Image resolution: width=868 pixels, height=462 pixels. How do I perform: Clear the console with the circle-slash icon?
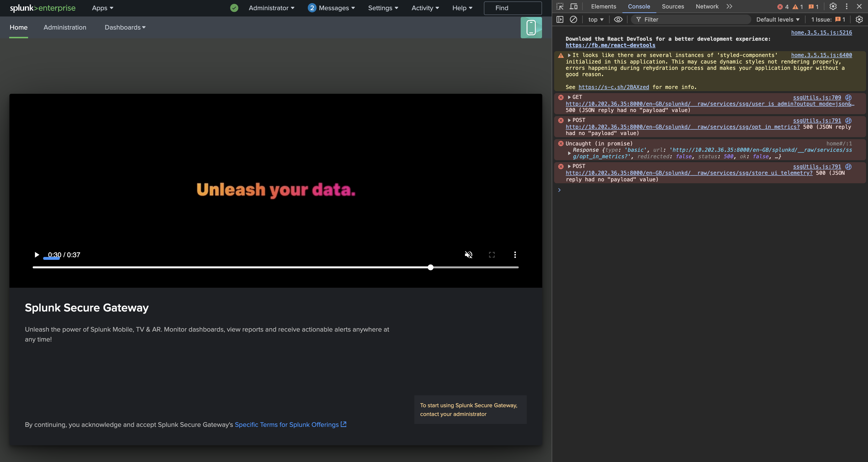point(574,19)
